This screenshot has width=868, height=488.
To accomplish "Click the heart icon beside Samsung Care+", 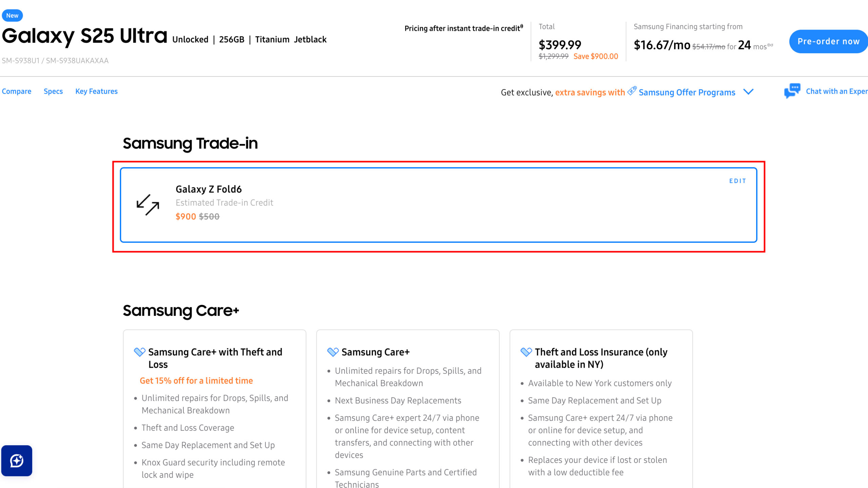I will (333, 352).
